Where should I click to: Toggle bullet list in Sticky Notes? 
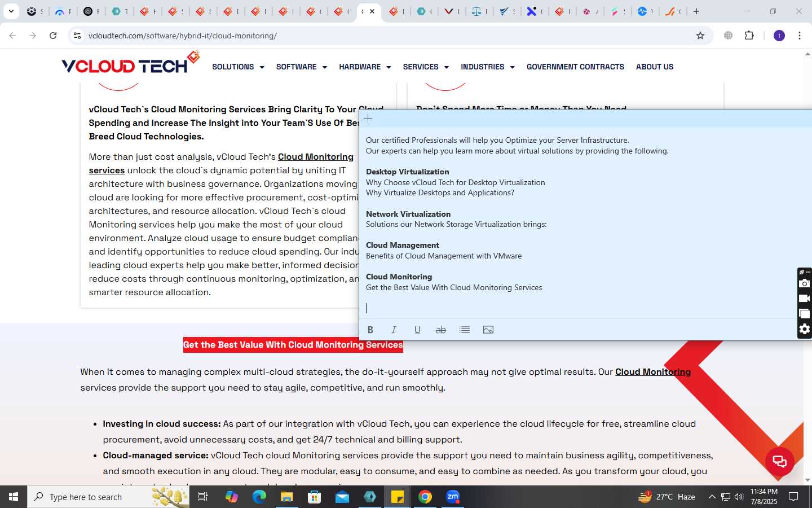coord(465,330)
